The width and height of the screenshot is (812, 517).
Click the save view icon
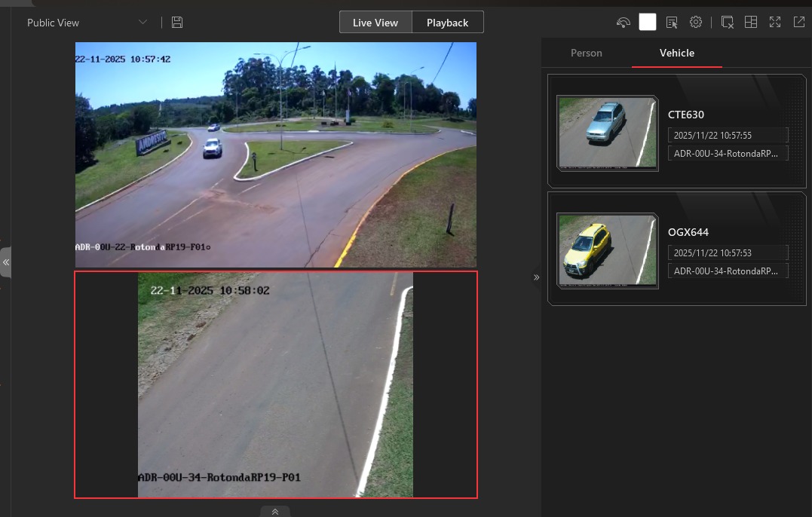(177, 23)
